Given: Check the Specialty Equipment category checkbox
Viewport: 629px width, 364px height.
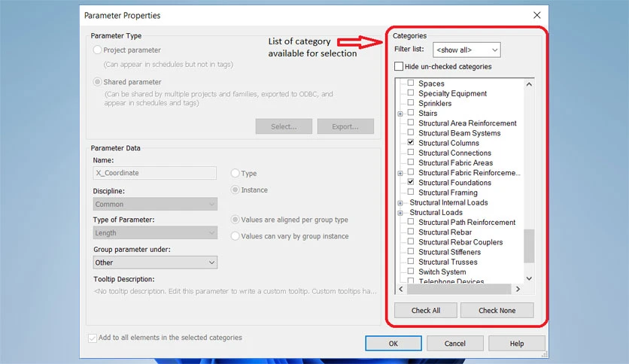Looking at the screenshot, I should click(410, 93).
